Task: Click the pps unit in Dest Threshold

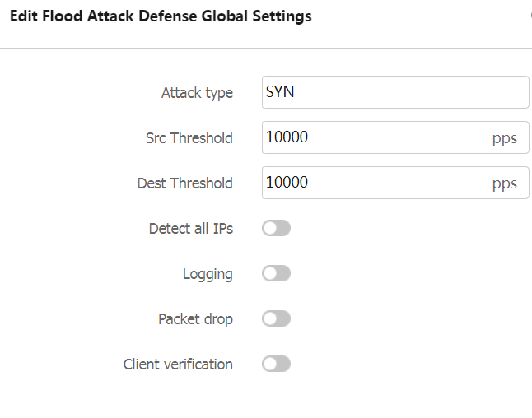Action: click(x=505, y=183)
